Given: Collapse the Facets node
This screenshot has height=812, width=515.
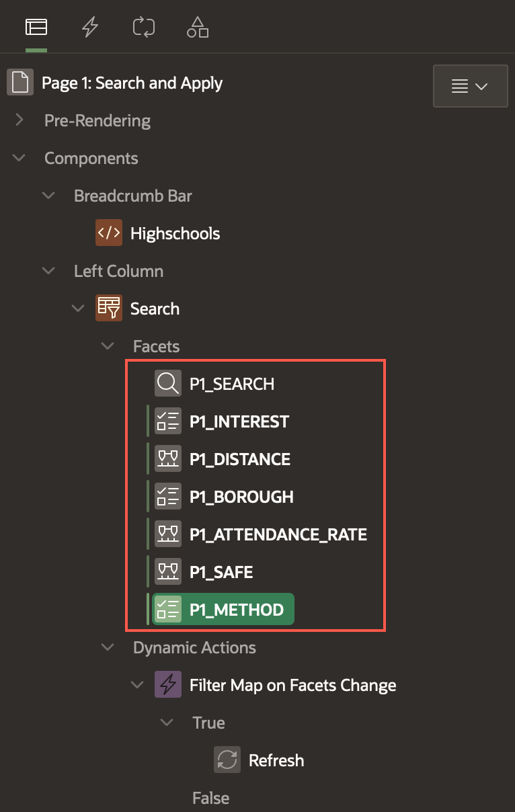Looking at the screenshot, I should (108, 347).
